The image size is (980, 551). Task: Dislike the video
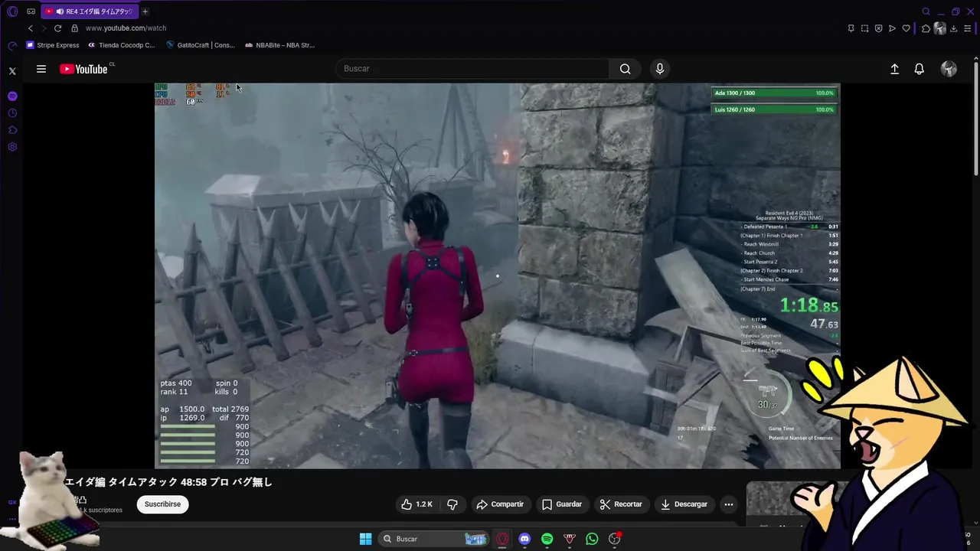452,504
